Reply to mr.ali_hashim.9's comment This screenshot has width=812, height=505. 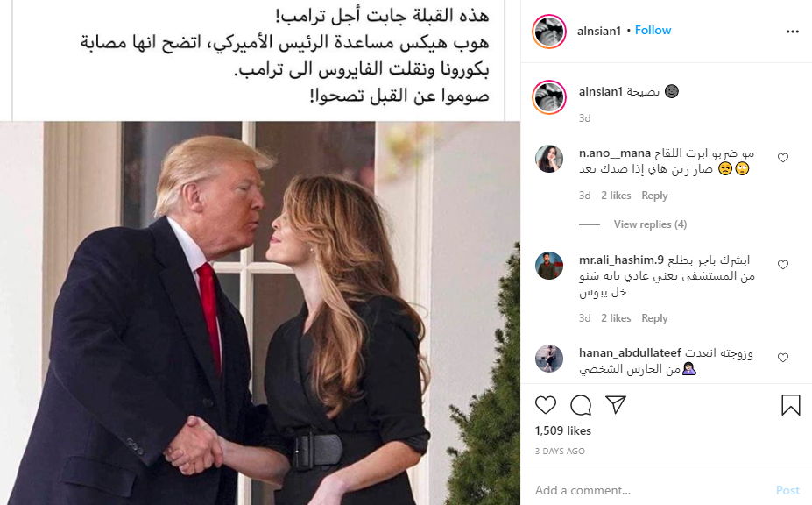pos(654,318)
